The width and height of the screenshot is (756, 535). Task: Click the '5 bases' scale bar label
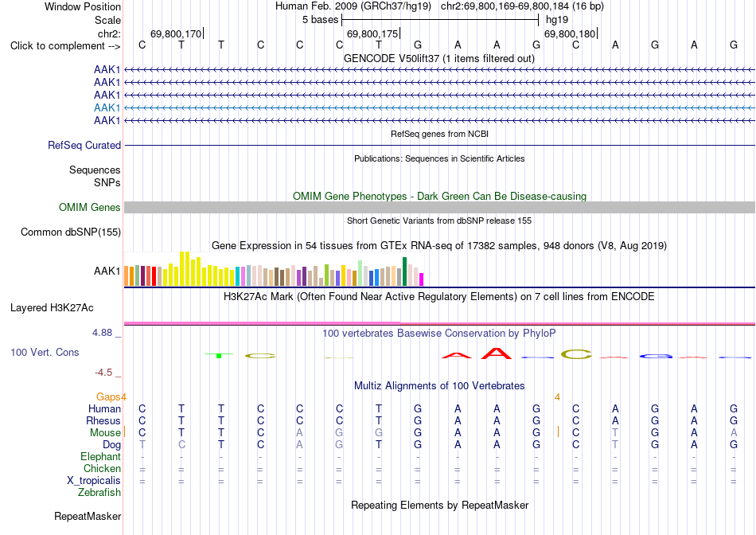pos(320,20)
